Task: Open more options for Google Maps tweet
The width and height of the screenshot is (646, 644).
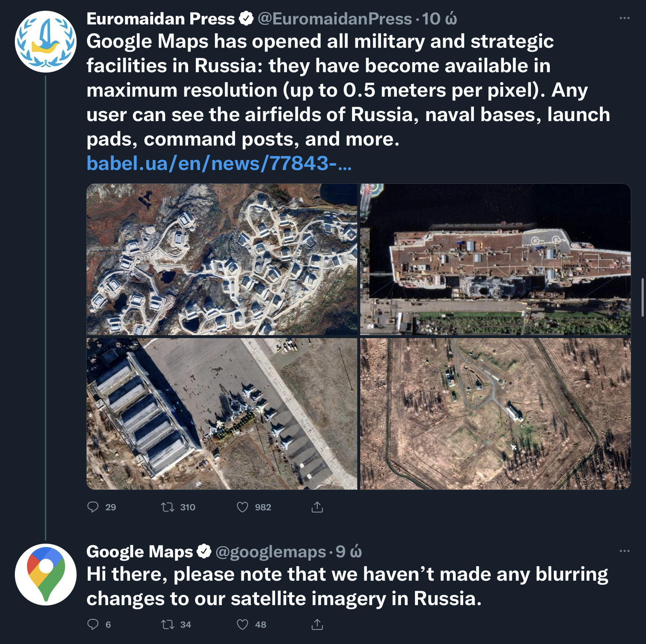Action: (625, 551)
